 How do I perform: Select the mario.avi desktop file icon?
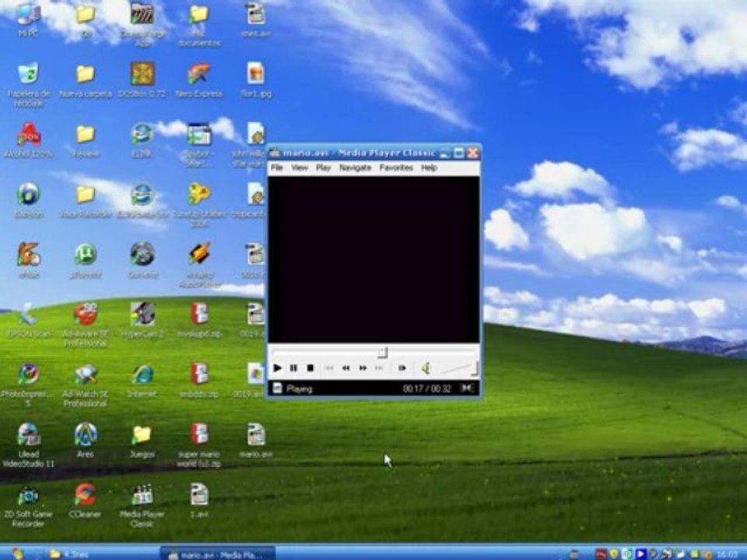pyautogui.click(x=256, y=440)
